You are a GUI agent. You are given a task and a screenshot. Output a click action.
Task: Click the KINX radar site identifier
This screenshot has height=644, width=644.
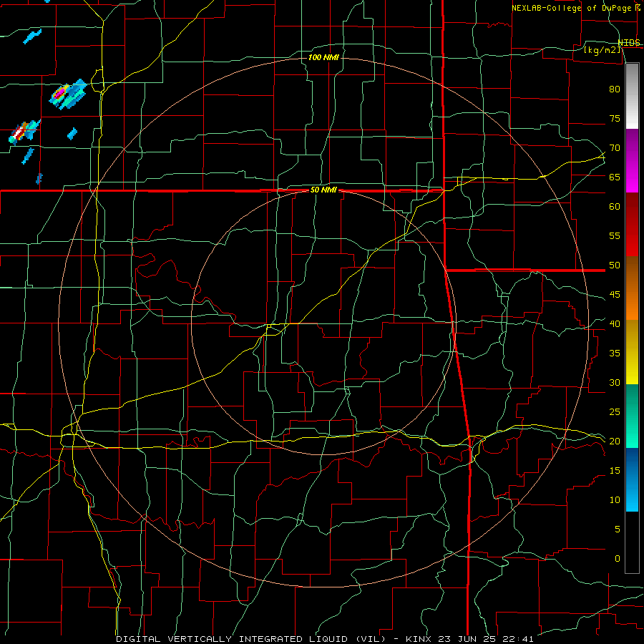pyautogui.click(x=418, y=639)
